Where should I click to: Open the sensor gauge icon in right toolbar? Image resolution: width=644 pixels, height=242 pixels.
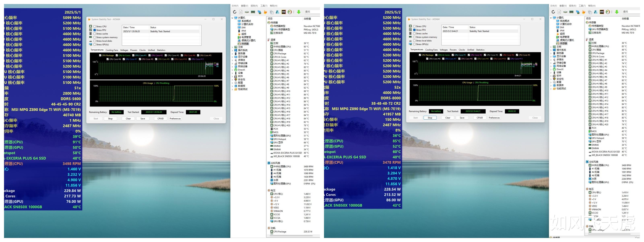(x=608, y=12)
